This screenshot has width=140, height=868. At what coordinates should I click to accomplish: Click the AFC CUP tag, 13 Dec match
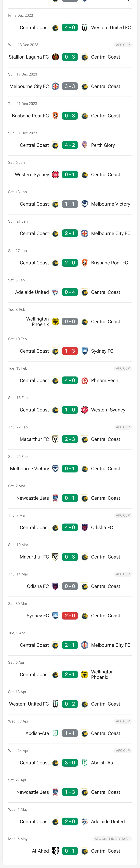pyautogui.click(x=123, y=45)
